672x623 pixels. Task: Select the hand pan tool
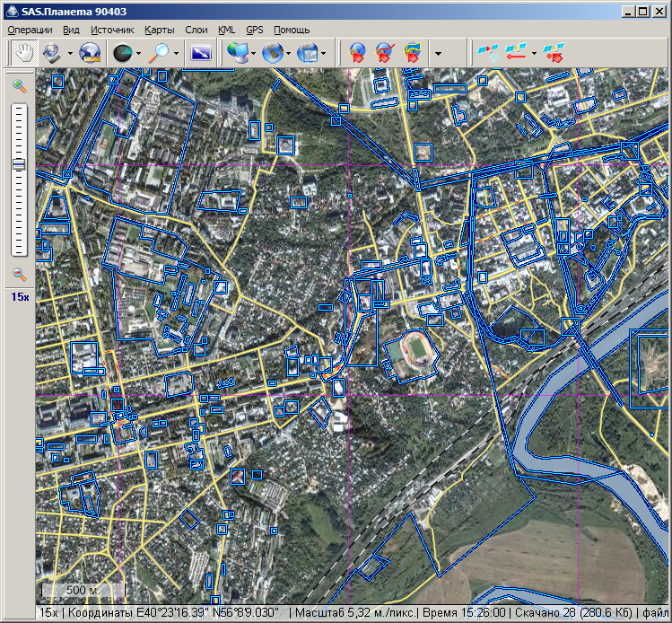(22, 53)
